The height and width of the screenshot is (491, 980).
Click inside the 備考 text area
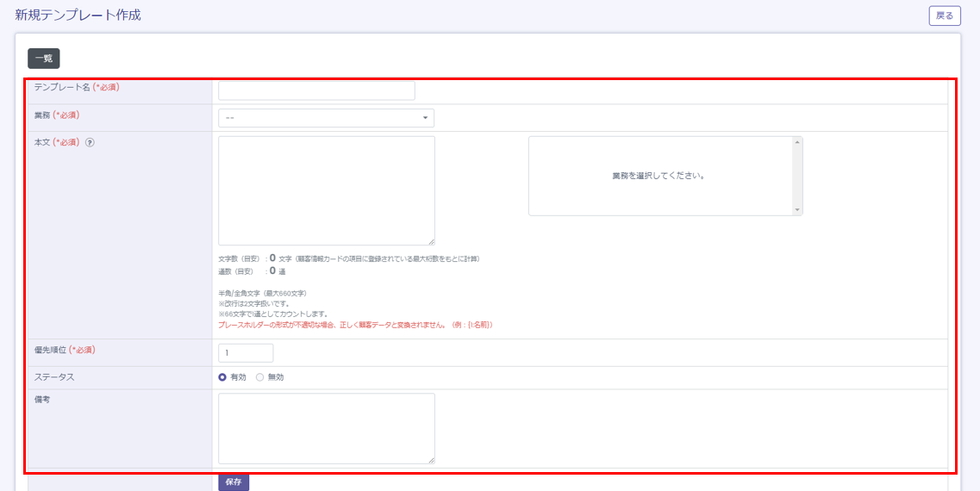326,428
